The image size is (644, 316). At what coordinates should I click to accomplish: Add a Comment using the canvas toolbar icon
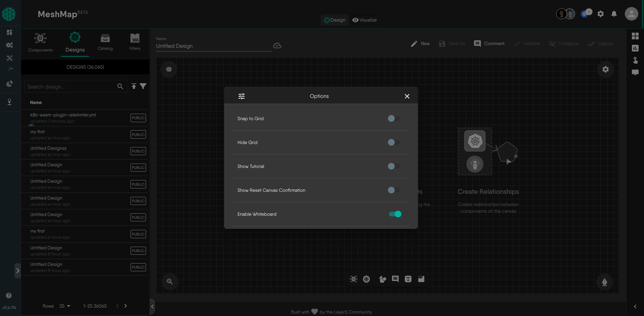(x=395, y=279)
